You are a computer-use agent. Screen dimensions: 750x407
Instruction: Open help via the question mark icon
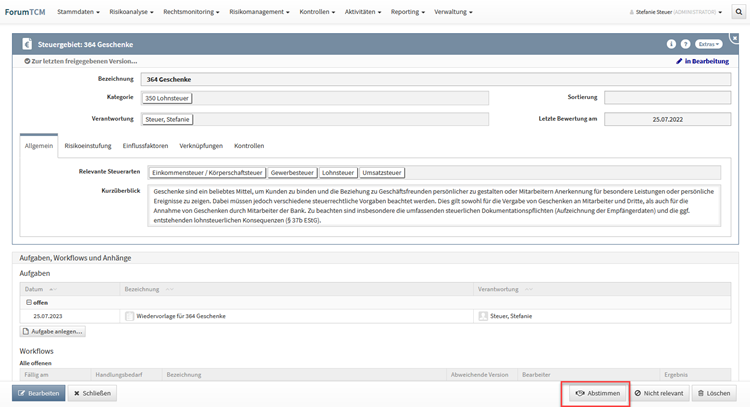(685, 44)
